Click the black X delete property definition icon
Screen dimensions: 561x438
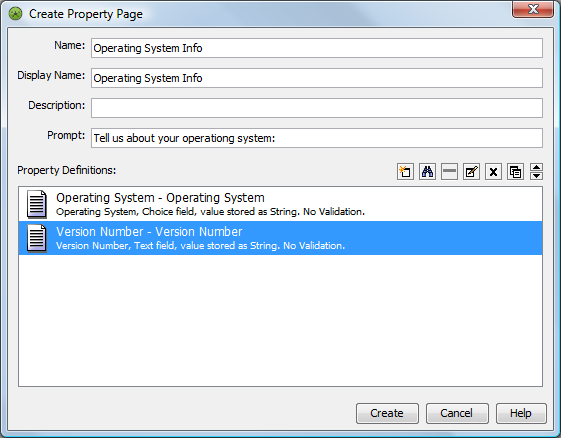coord(493,172)
